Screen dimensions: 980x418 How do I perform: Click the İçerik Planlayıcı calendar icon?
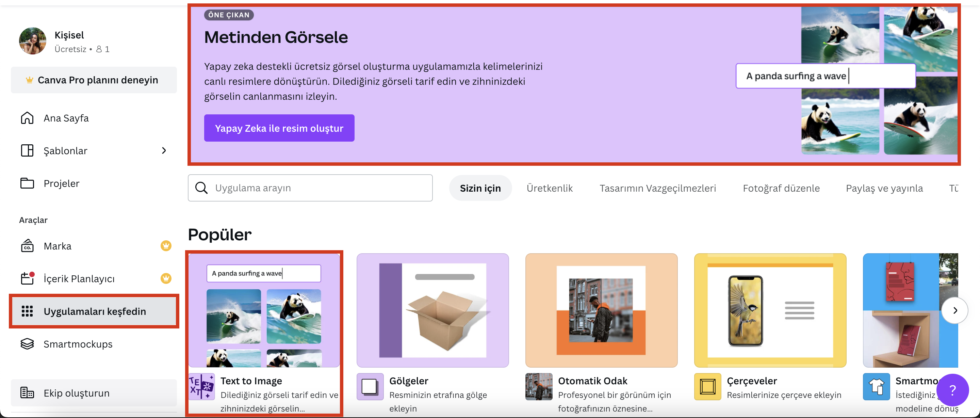pyautogui.click(x=27, y=278)
